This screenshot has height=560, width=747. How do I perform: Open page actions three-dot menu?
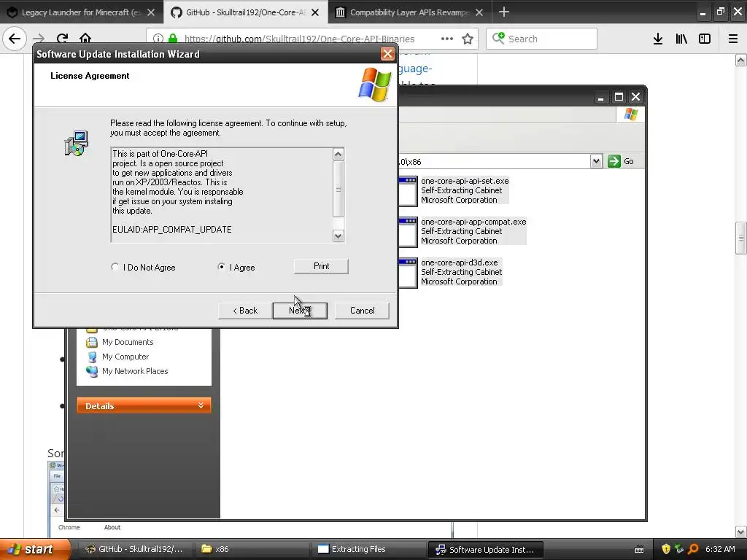(447, 39)
